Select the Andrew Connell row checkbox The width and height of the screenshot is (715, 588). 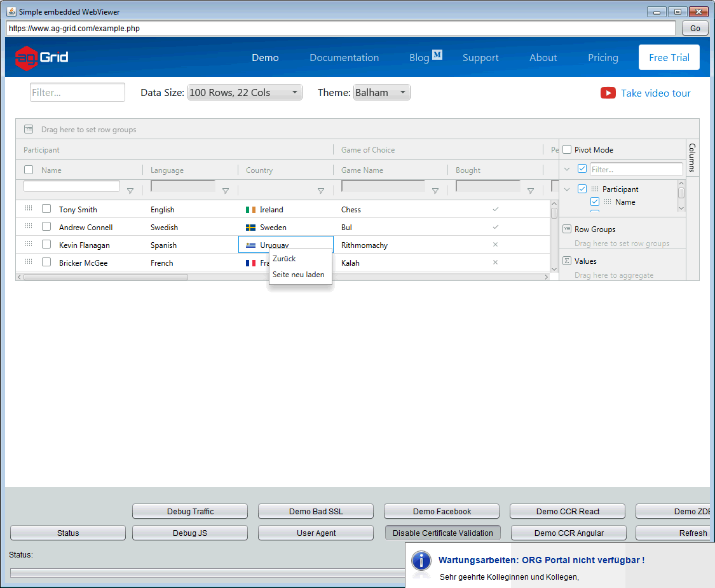click(x=46, y=227)
